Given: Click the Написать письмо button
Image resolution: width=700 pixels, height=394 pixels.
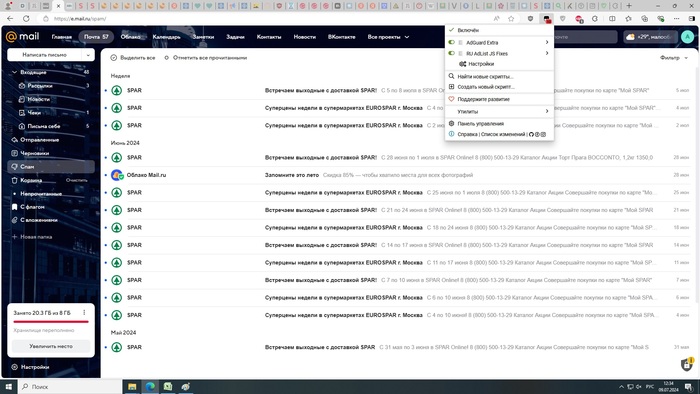Looking at the screenshot, I should click(45, 55).
